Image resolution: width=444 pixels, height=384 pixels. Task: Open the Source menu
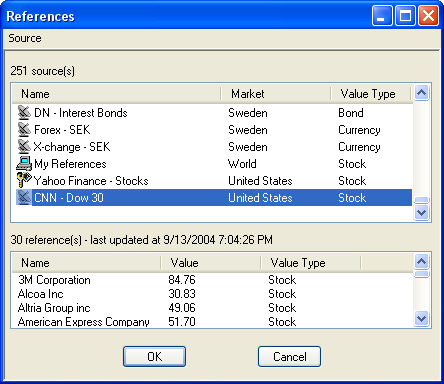[25, 38]
